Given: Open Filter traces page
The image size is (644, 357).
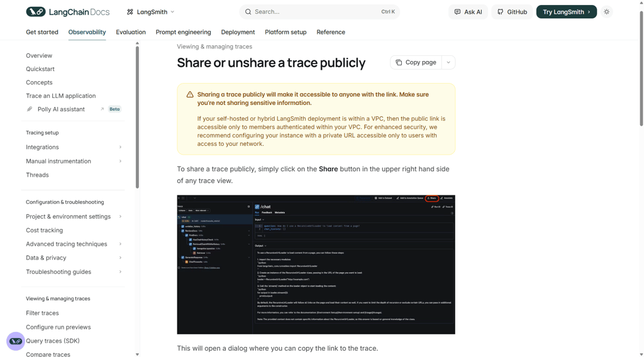Looking at the screenshot, I should (42, 313).
